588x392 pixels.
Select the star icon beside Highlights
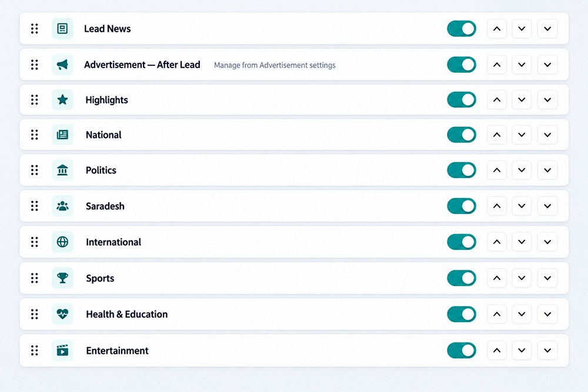click(62, 100)
